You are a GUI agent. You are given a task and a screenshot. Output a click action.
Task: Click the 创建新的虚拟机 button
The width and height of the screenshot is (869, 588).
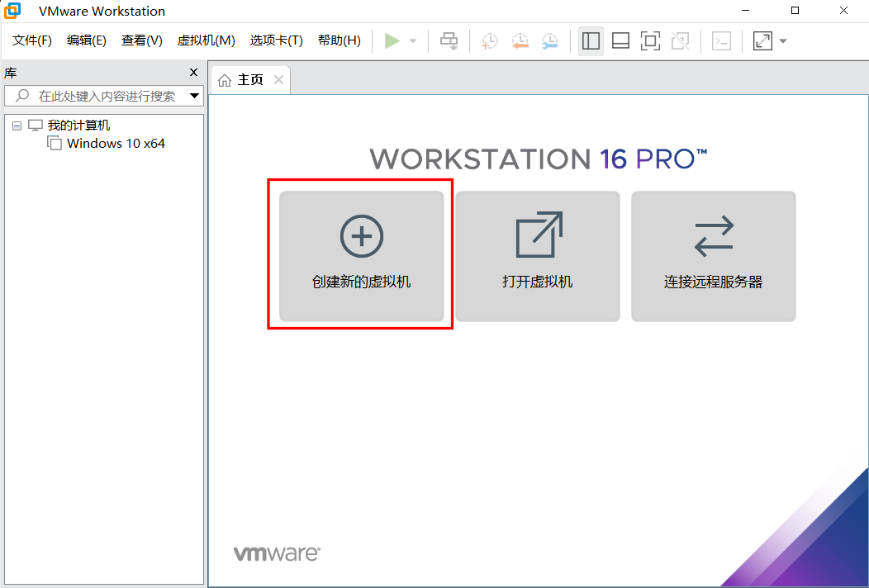pyautogui.click(x=361, y=256)
